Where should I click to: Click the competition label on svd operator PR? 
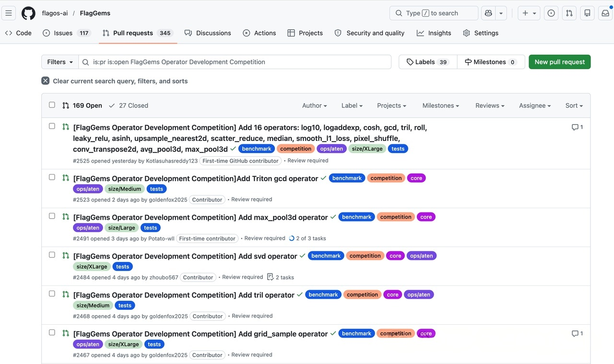pos(365,256)
